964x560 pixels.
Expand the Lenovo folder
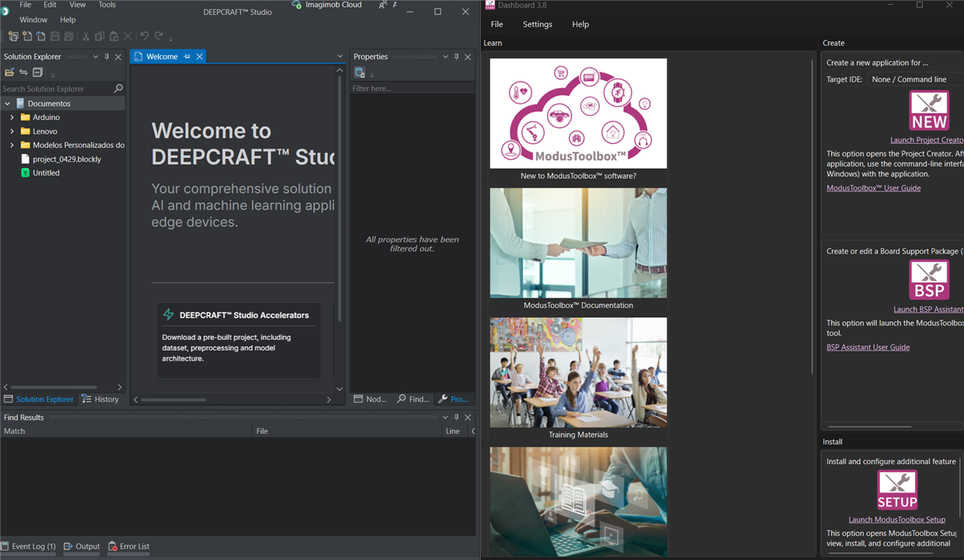12,131
